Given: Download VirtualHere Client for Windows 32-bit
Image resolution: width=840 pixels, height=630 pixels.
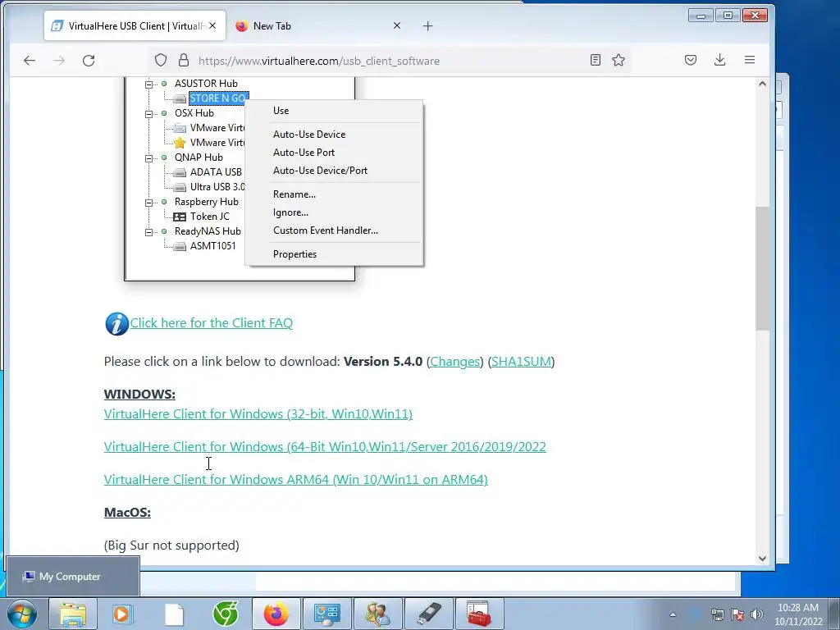Looking at the screenshot, I should (x=258, y=414).
